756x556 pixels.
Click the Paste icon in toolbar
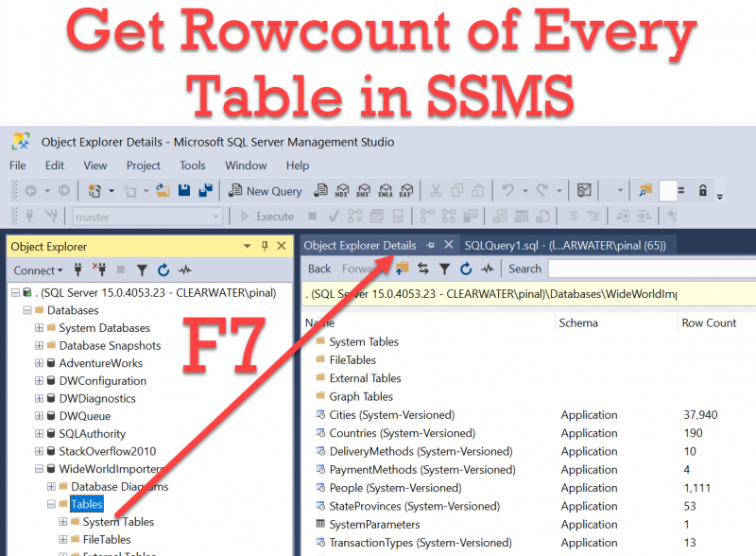click(478, 191)
